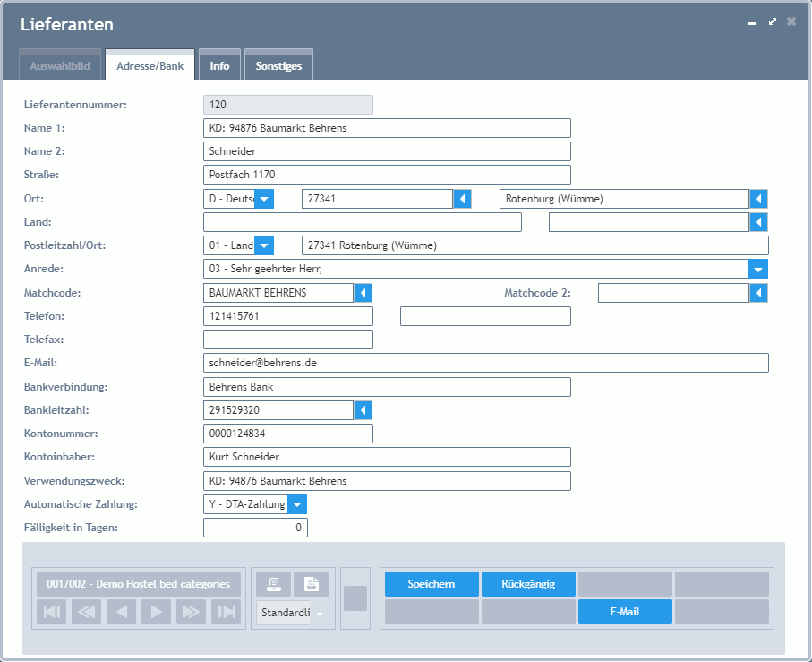Viewport: 812px width, 662px height.
Task: Click the first empty Land field
Action: click(x=363, y=222)
